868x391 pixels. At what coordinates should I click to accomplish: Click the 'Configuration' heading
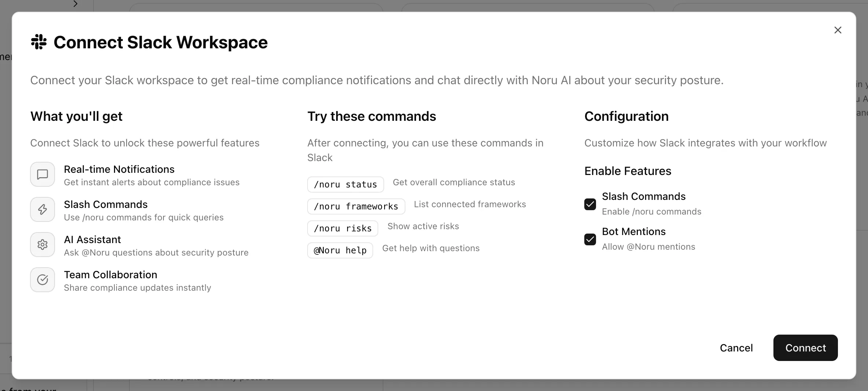pyautogui.click(x=626, y=116)
